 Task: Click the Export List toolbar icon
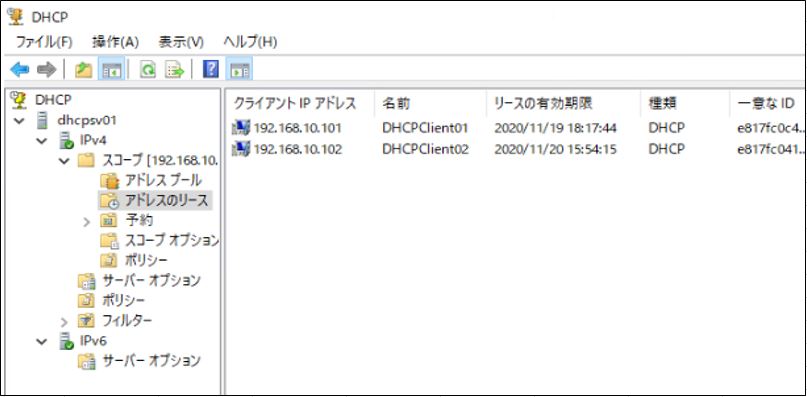tap(174, 70)
